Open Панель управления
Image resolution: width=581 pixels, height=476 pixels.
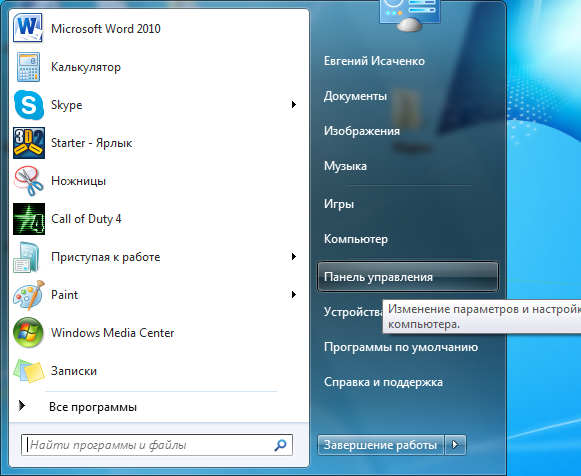408,277
